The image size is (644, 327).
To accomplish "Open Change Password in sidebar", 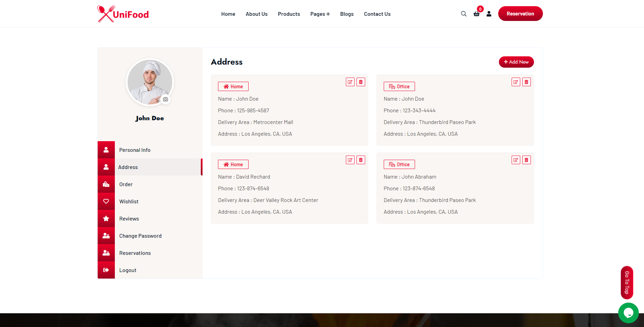I will pyautogui.click(x=140, y=236).
